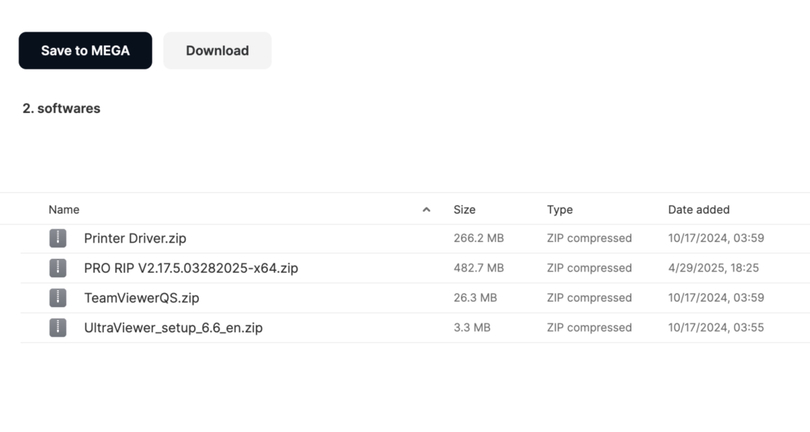Sort files by Size column header

(x=464, y=210)
